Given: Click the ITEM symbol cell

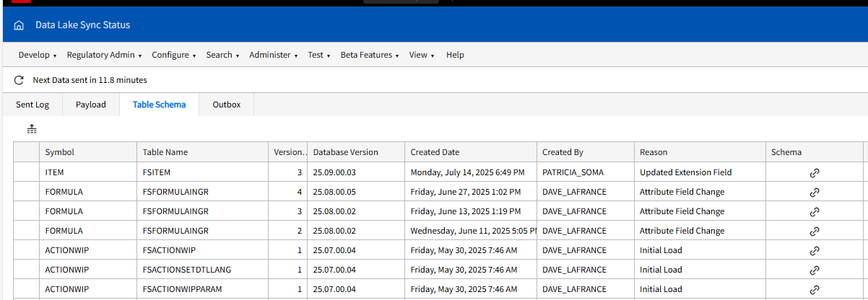Looking at the screenshot, I should click(88, 172).
